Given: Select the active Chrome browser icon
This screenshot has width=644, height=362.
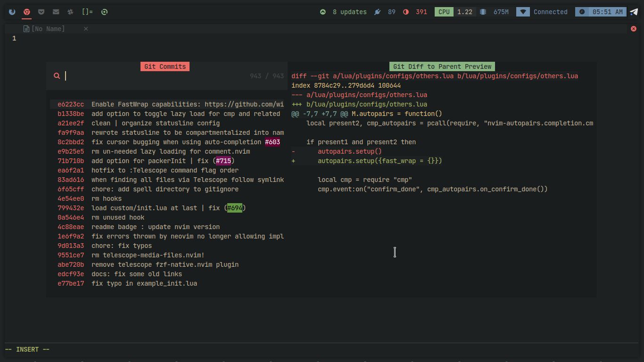Looking at the screenshot, I should tap(26, 12).
